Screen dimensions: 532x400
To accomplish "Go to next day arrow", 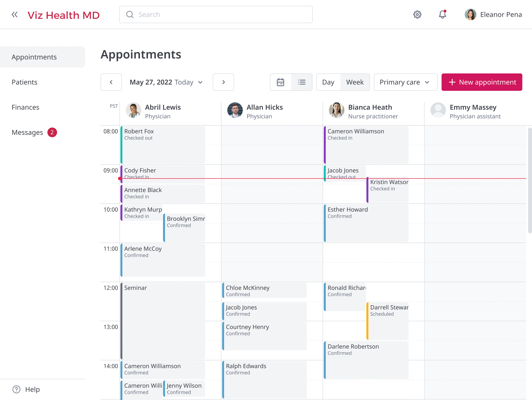I will 223,82.
